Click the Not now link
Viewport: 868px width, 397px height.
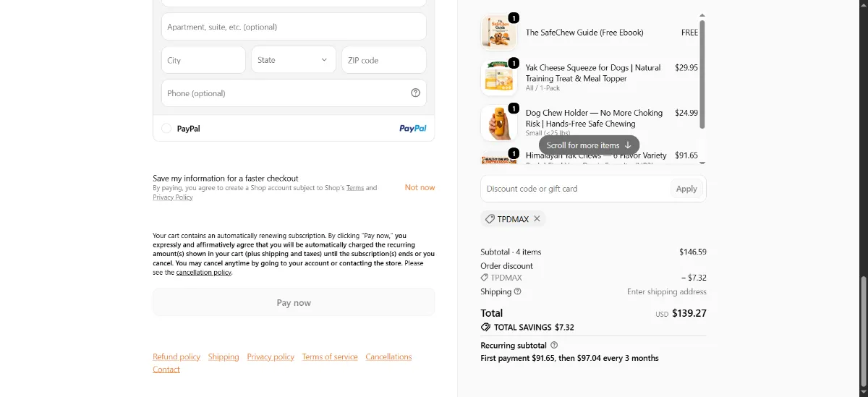[x=420, y=187]
